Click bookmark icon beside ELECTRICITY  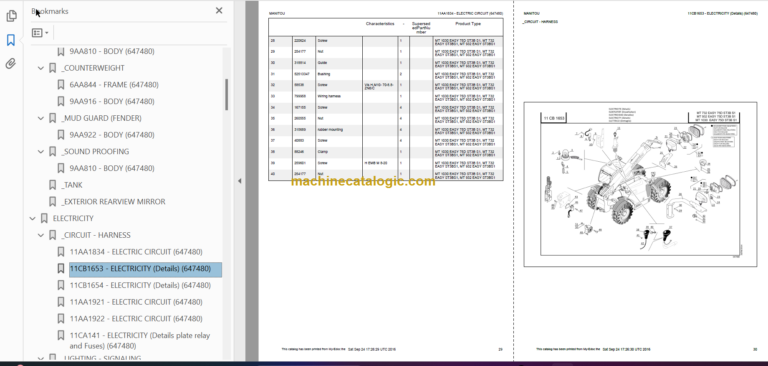(x=44, y=219)
